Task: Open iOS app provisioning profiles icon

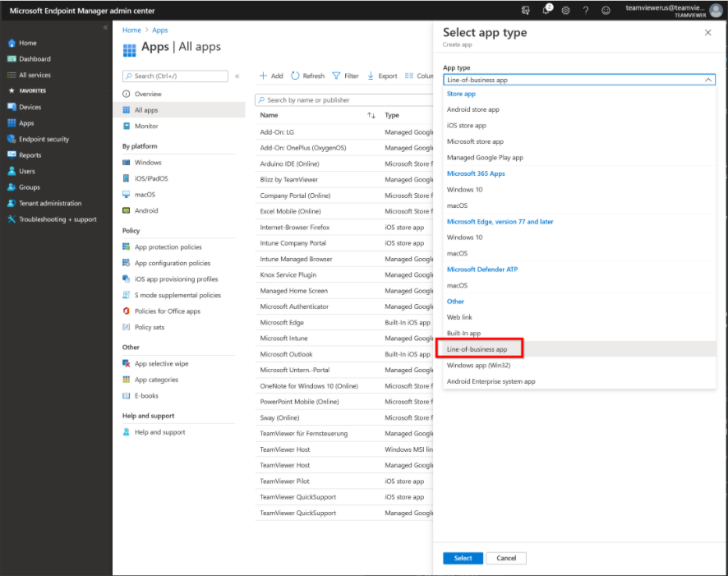Action: point(127,279)
